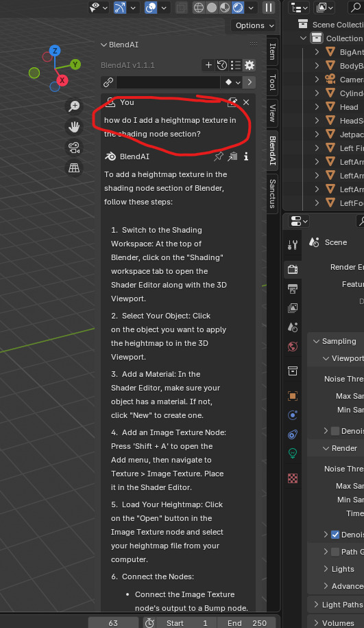Toggle X-ray mode

coord(181,8)
